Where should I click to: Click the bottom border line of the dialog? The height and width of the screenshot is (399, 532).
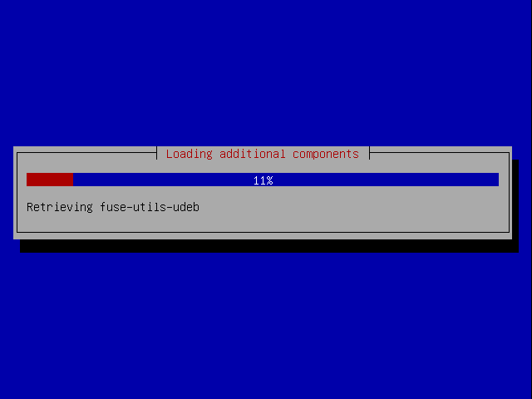(263, 233)
